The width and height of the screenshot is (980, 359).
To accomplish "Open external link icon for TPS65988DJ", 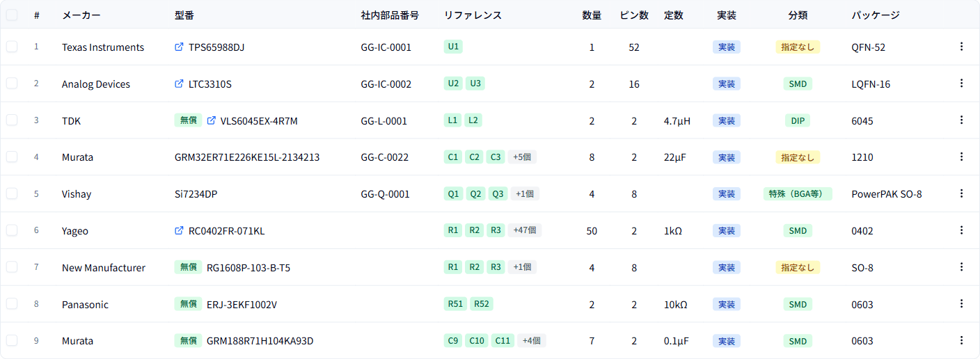I will (x=179, y=47).
